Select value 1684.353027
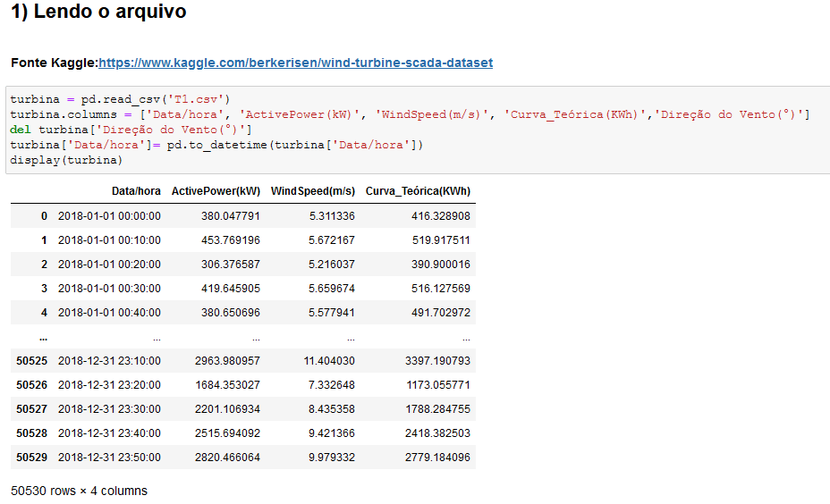 coord(227,385)
